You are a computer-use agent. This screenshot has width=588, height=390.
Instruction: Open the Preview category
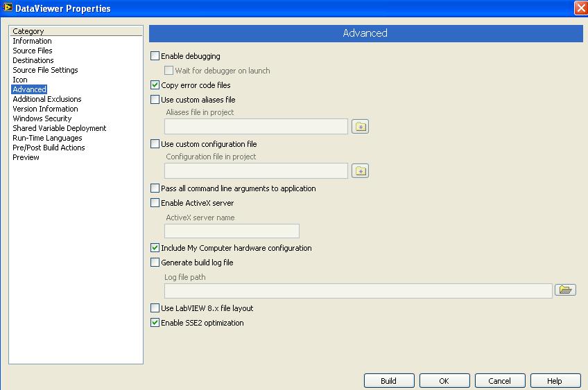coord(26,158)
